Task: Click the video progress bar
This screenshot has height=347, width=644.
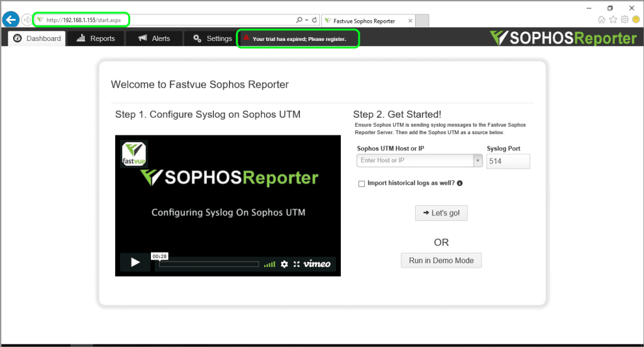Action: click(209, 265)
